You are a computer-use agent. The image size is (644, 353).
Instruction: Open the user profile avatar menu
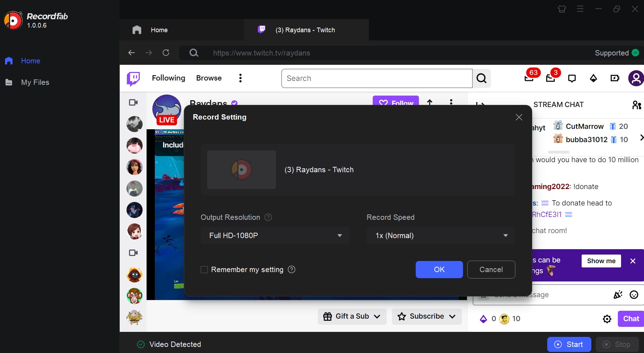click(636, 78)
